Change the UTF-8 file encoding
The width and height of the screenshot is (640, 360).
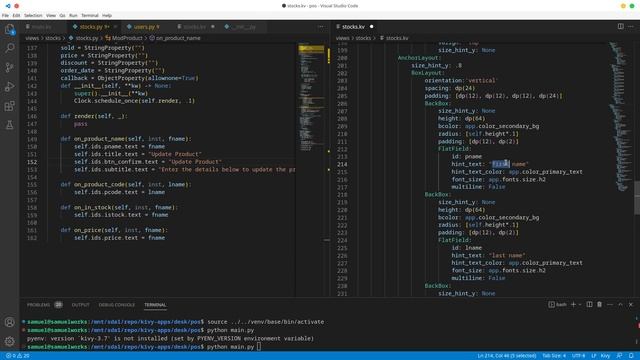(578, 356)
